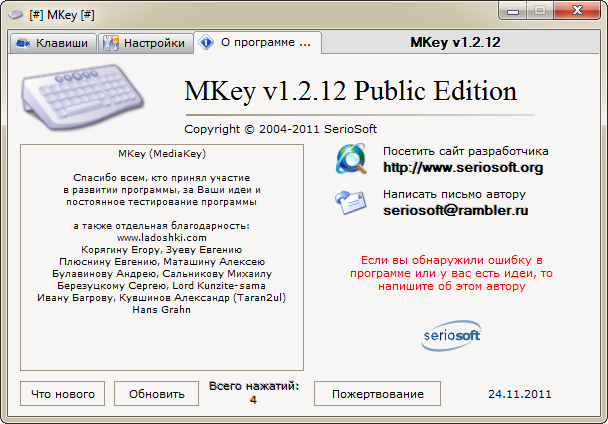This screenshot has height=424, width=608.
Task: Click the seriosoft@rambler.ru email link
Action: (x=456, y=210)
